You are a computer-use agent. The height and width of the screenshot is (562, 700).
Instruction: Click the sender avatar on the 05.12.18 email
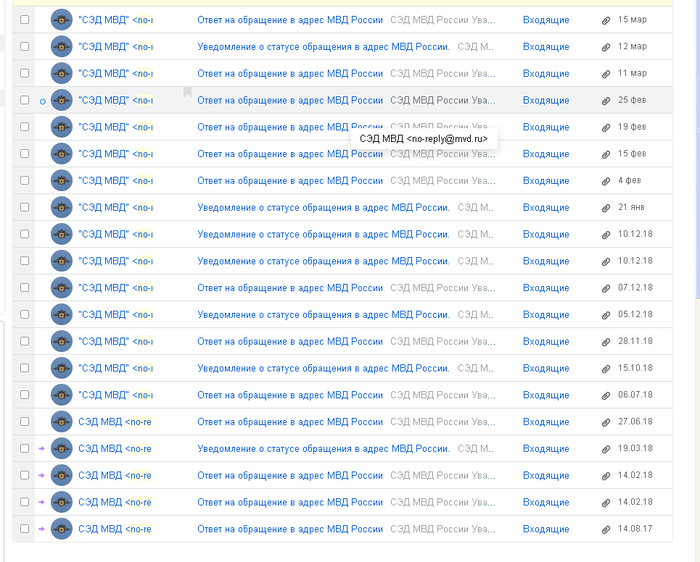coord(62,315)
